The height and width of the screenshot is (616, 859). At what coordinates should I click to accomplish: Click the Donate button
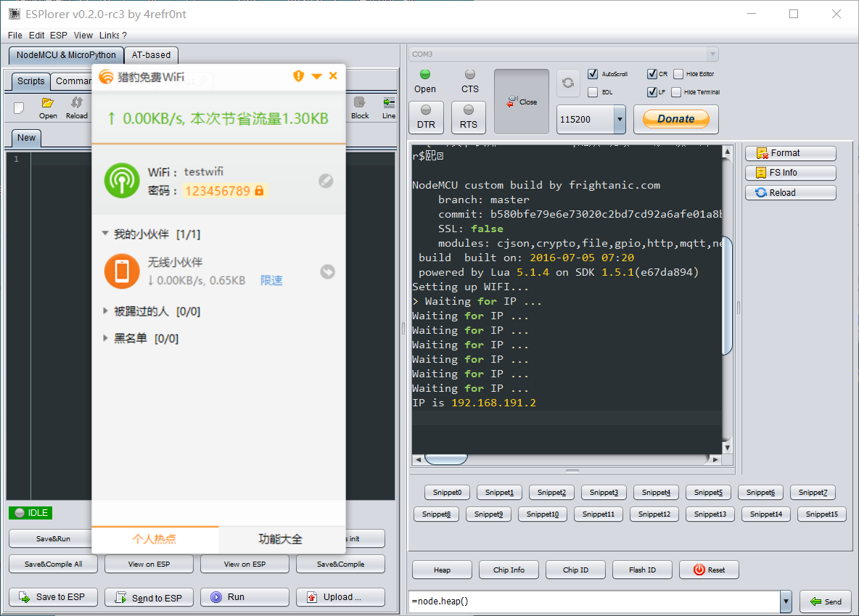coord(675,119)
